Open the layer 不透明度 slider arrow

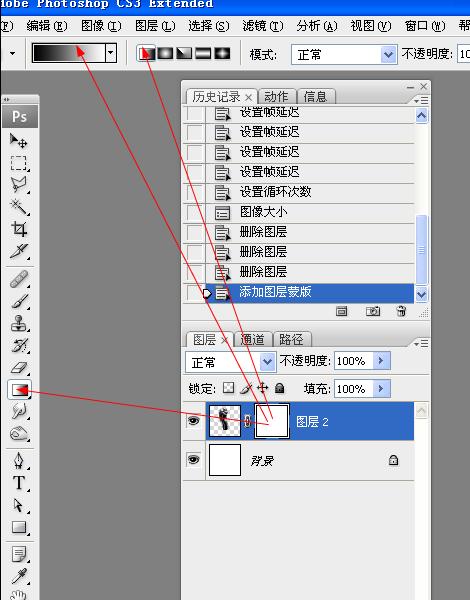(381, 360)
